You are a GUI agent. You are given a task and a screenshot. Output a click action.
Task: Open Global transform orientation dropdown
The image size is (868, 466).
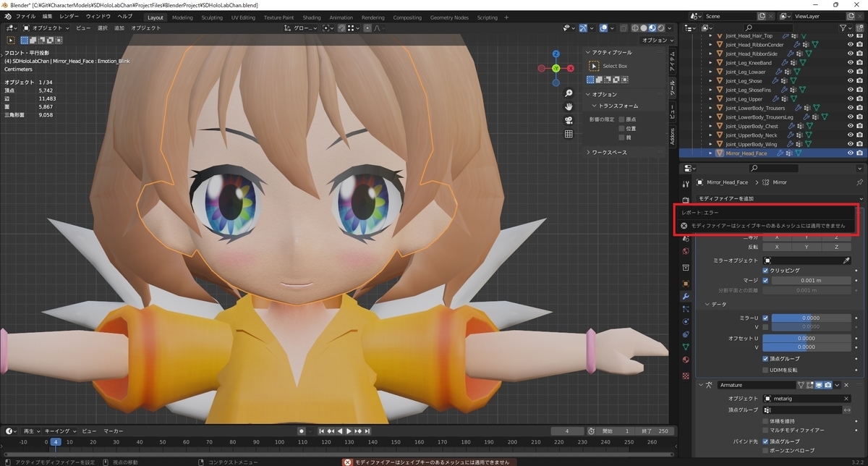305,28
